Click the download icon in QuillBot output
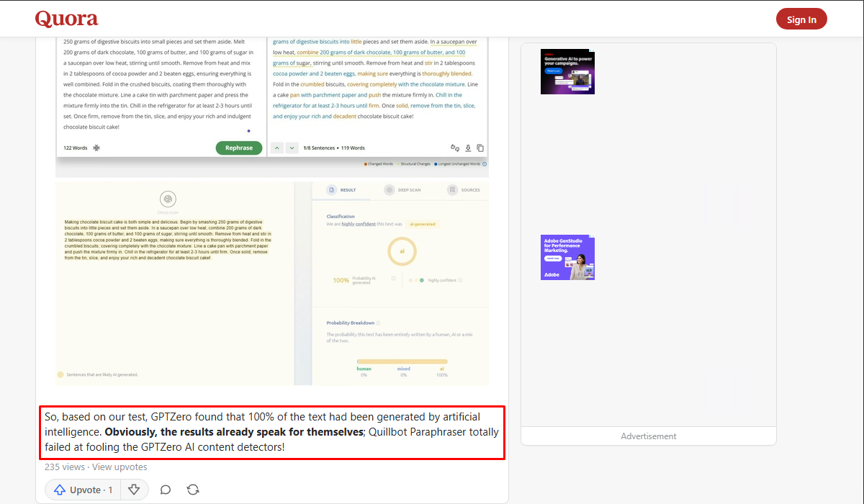864x504 pixels. pyautogui.click(x=468, y=148)
